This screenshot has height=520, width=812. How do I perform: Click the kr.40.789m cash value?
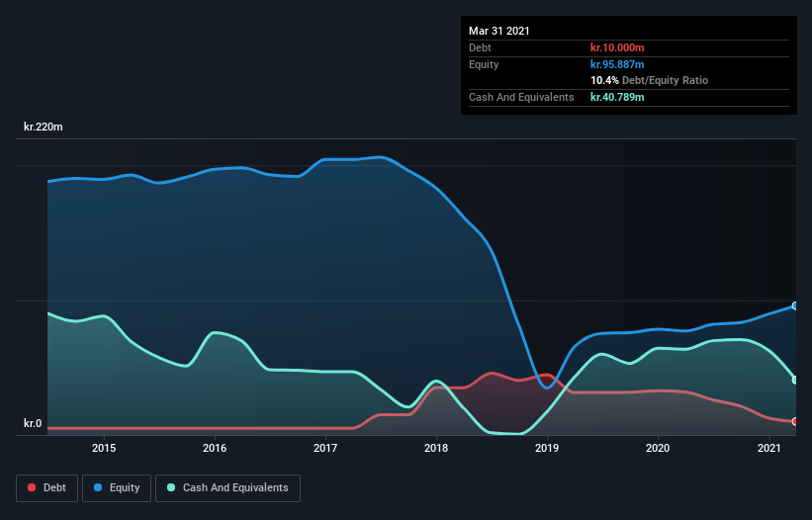pos(617,97)
